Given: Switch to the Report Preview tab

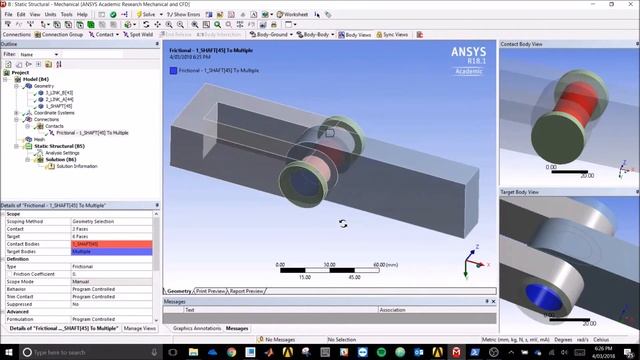Looking at the screenshot, I should (246, 291).
